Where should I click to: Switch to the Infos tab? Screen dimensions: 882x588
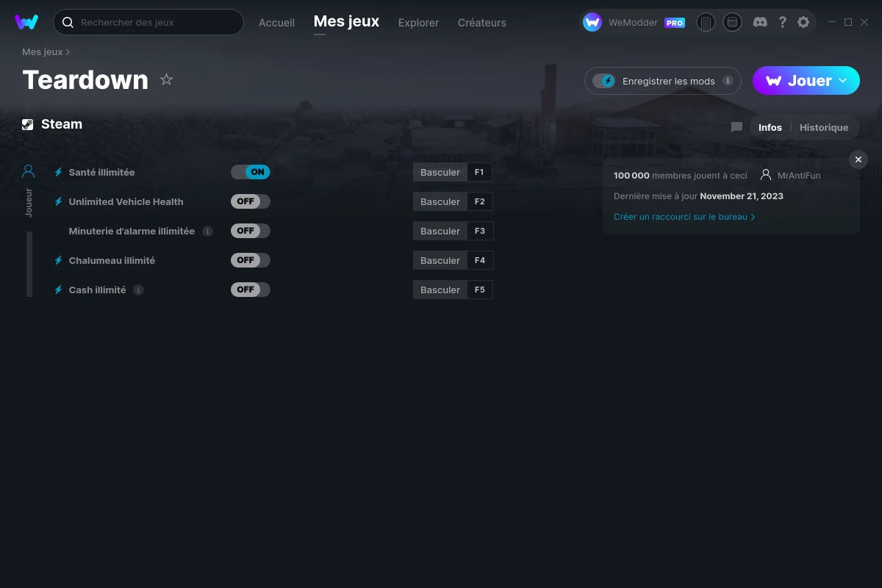(x=770, y=127)
